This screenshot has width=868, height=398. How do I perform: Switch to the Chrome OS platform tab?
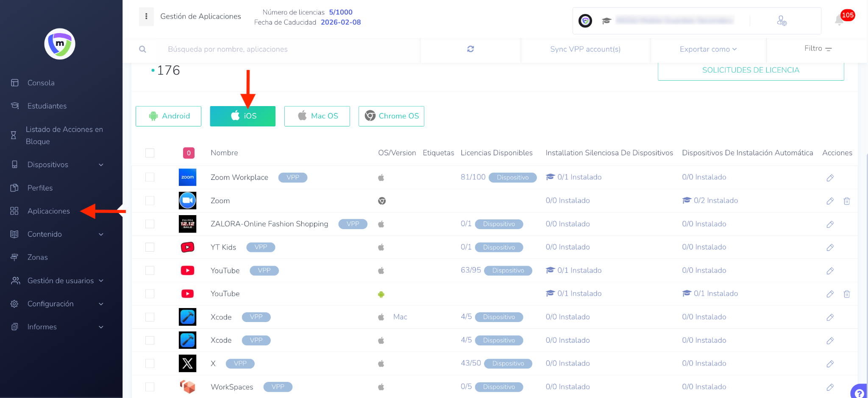click(x=391, y=116)
